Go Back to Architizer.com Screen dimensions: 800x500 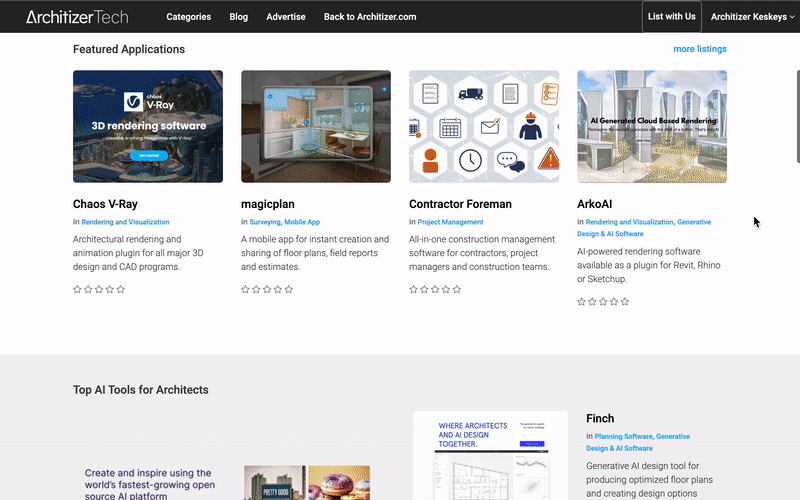coord(370,17)
